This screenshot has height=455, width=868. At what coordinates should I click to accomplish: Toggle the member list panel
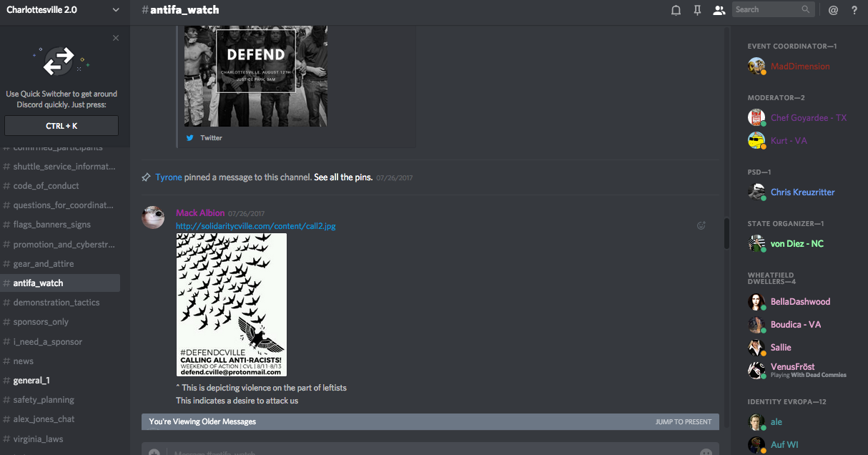[x=719, y=10]
